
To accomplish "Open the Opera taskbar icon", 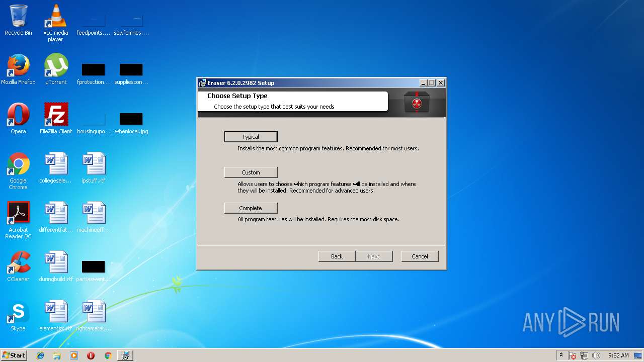I will 91,355.
